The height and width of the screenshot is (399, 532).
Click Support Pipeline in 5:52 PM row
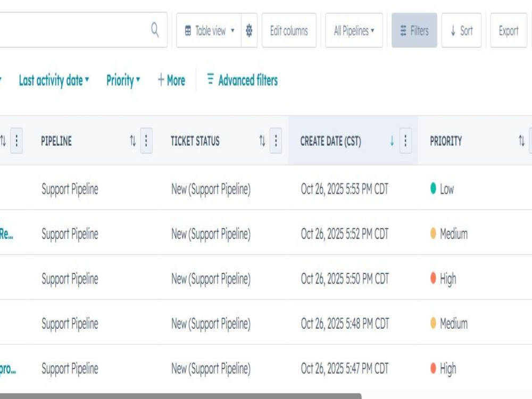(70, 234)
